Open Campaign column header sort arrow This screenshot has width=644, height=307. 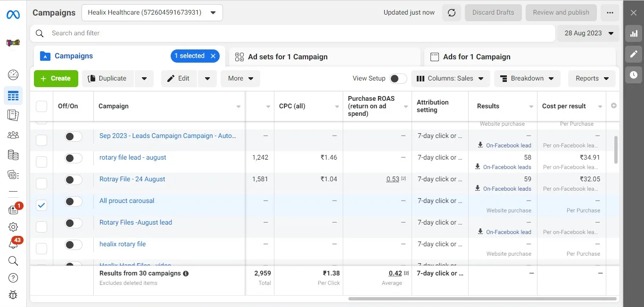239,107
